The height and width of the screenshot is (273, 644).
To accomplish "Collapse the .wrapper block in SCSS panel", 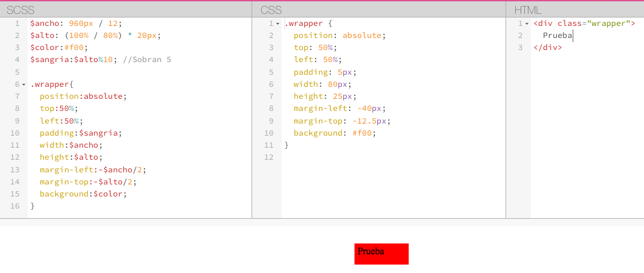I will (24, 85).
